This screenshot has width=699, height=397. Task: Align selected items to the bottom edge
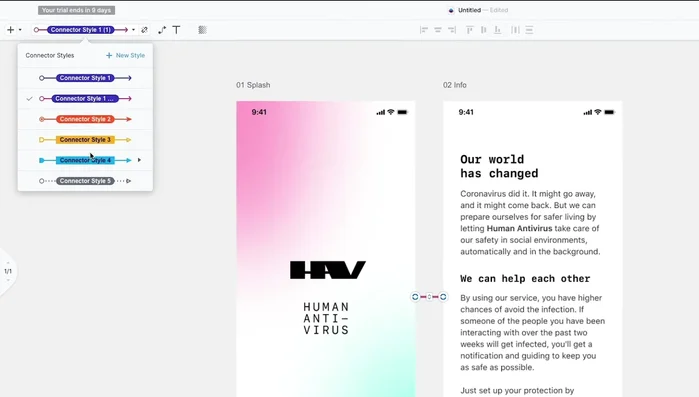[498, 30]
